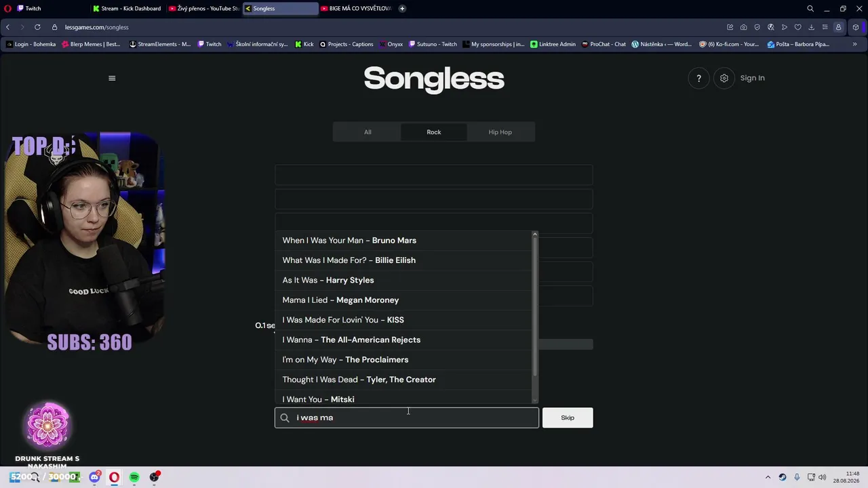Image resolution: width=868 pixels, height=488 pixels.
Task: Go back to the previous page
Action: (x=7, y=27)
